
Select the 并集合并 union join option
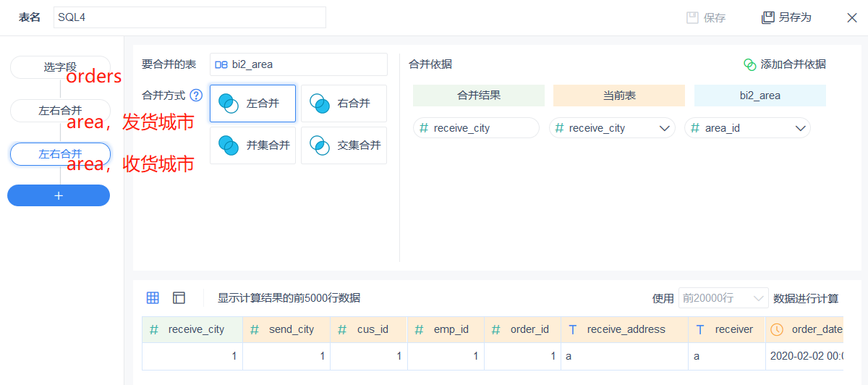click(x=252, y=145)
